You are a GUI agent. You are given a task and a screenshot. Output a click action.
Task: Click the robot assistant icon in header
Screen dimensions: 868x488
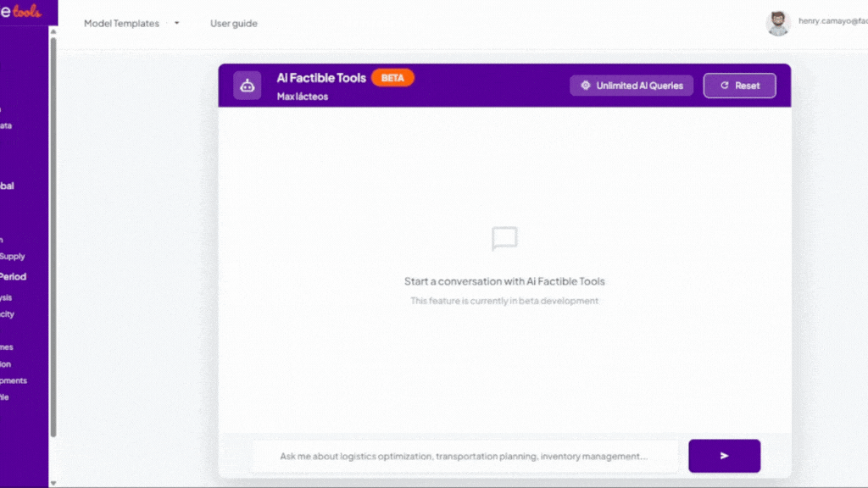[x=247, y=86]
